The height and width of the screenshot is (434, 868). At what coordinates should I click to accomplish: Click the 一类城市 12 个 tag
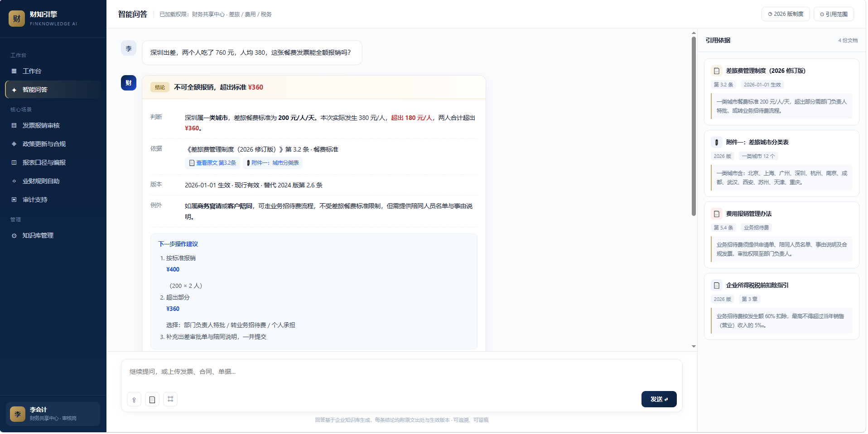[758, 156]
